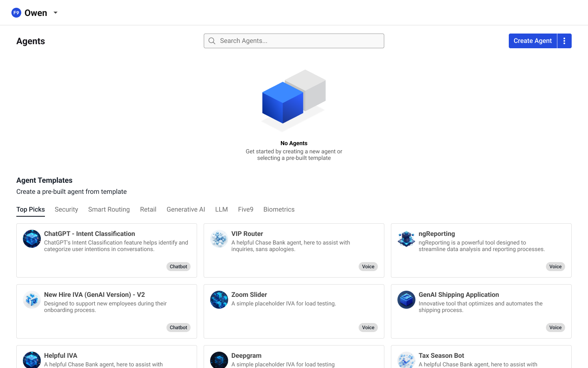The height and width of the screenshot is (368, 588).
Task: Click the Helpful IVA template icon
Action: (32, 360)
